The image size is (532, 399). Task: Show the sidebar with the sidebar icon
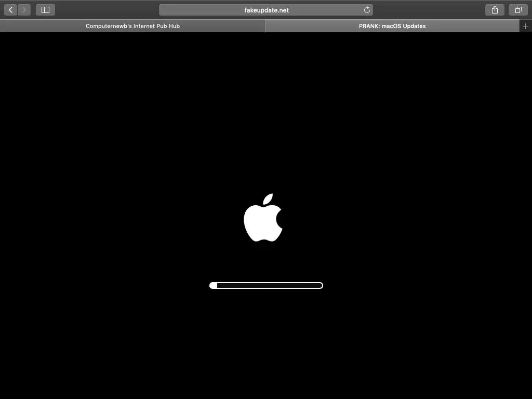tap(46, 10)
